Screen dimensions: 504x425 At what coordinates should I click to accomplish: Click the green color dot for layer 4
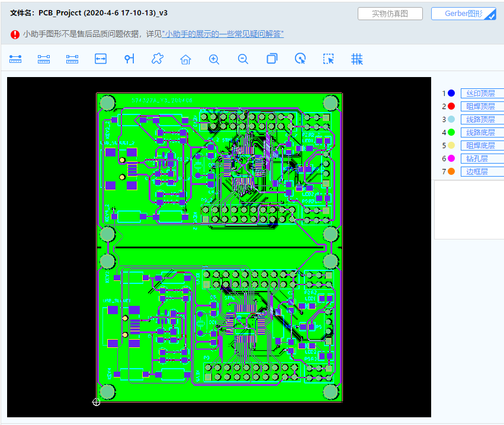(451, 132)
